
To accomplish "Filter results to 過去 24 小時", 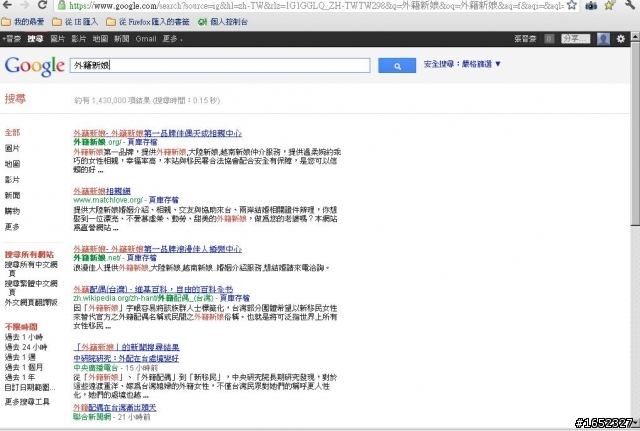I will pos(26,347).
